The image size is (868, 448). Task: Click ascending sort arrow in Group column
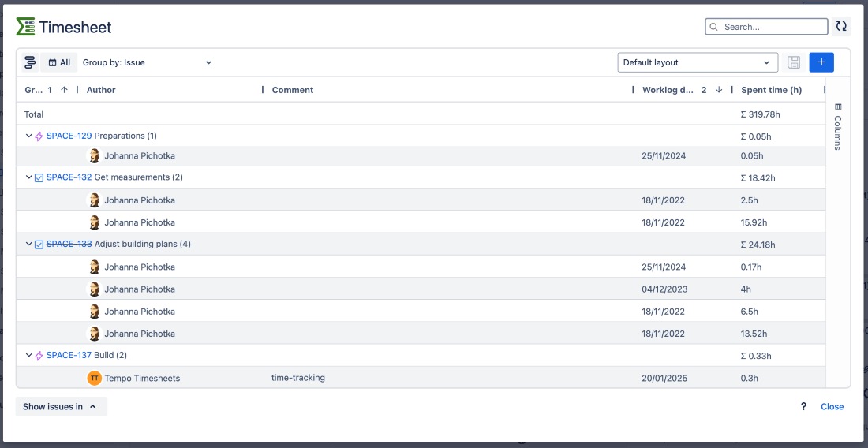click(x=64, y=90)
